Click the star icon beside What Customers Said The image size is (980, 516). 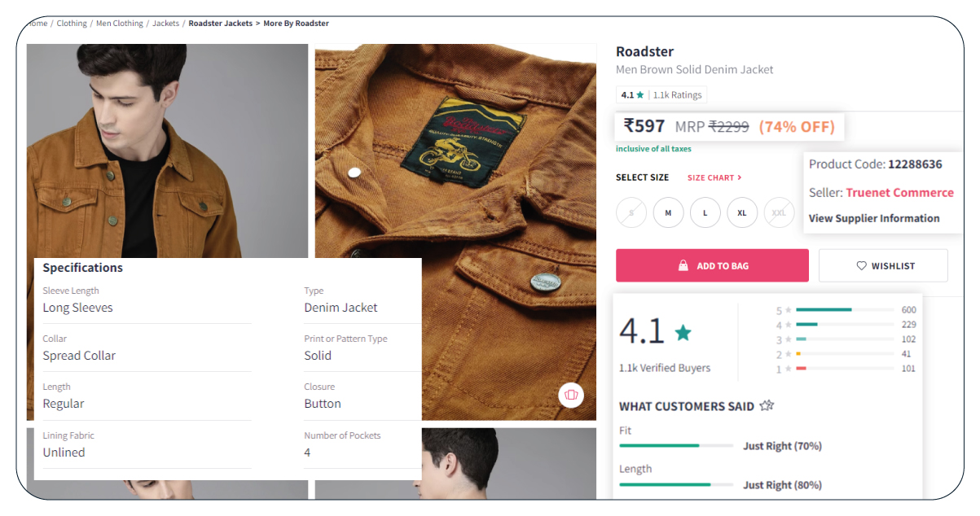tap(766, 406)
